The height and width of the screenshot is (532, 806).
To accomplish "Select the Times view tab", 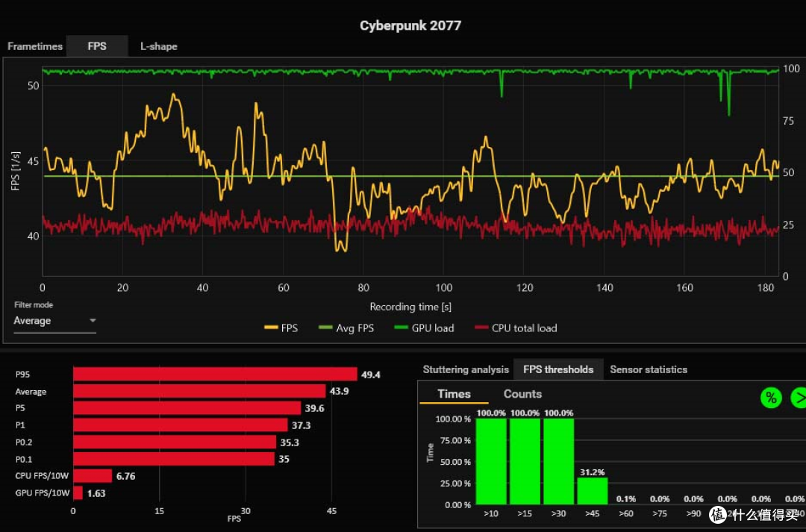I will [x=454, y=394].
